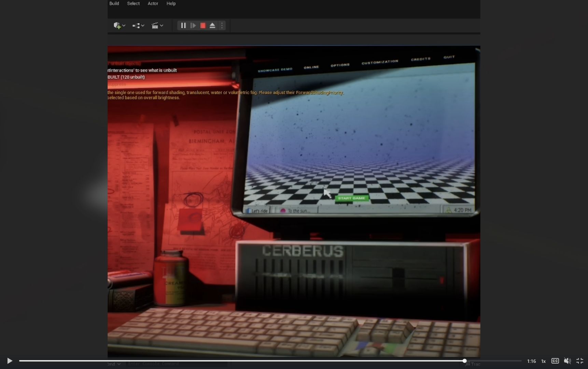This screenshot has height=369, width=588.
Task: Open the add content dropdown
Action: (119, 26)
